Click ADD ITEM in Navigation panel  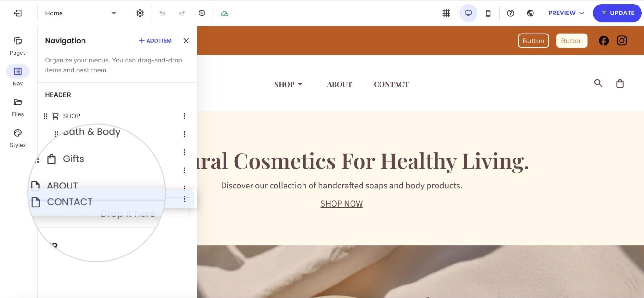pyautogui.click(x=155, y=41)
